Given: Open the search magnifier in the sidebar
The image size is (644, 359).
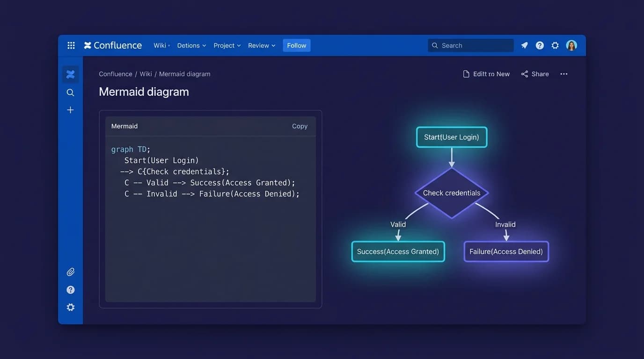Looking at the screenshot, I should click(x=70, y=92).
